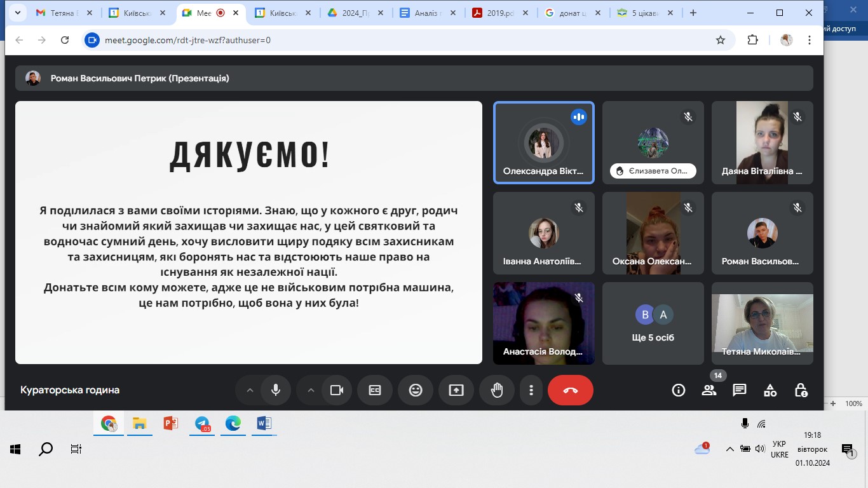Click the present screen icon

click(x=456, y=390)
